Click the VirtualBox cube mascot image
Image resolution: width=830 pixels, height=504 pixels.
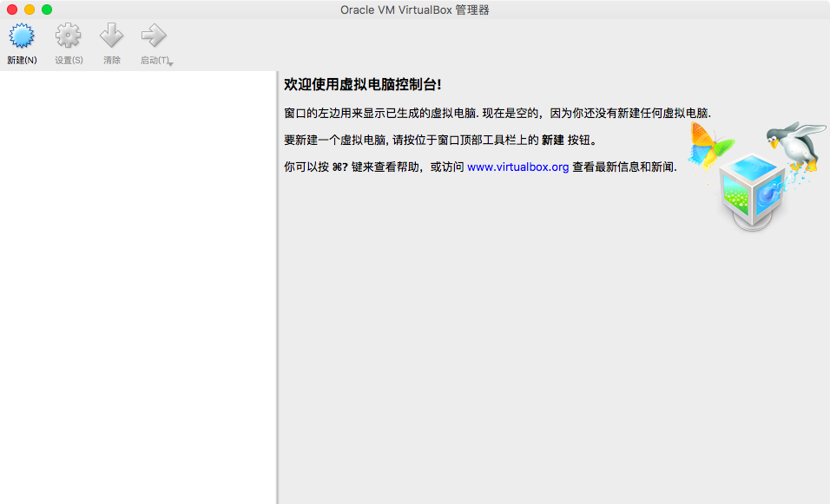coord(757,176)
